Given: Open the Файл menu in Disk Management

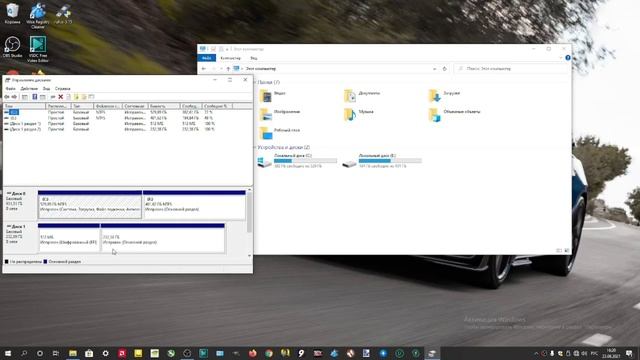Looking at the screenshot, I should (10, 89).
